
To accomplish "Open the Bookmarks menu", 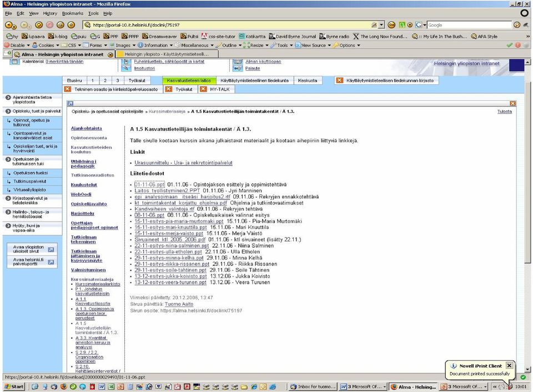I will click(x=72, y=13).
